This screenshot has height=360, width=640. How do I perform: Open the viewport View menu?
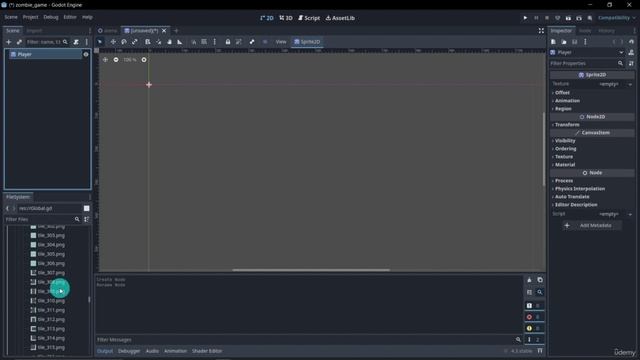tap(281, 42)
